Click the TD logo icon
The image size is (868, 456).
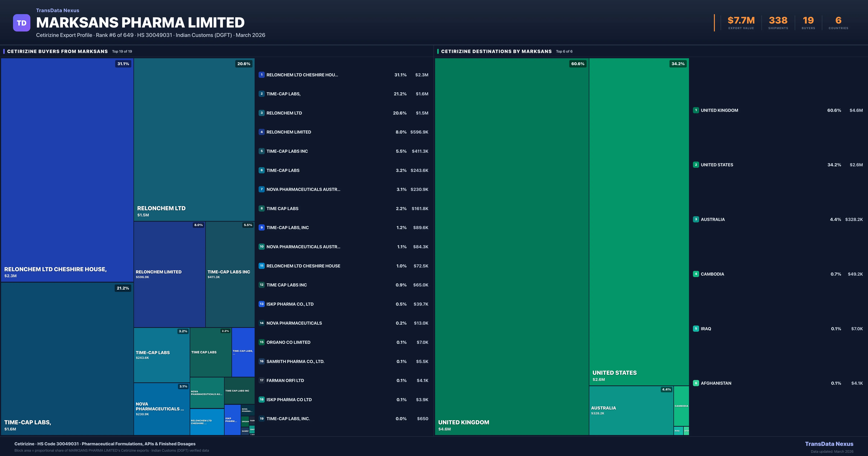(22, 23)
